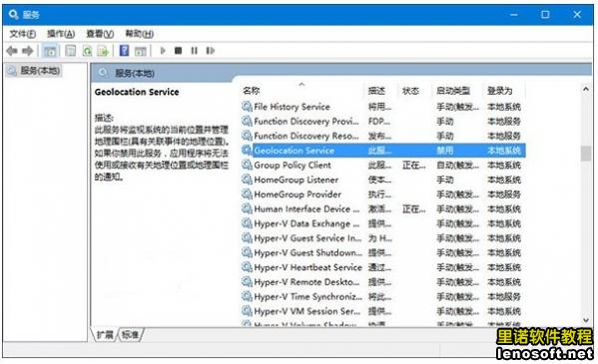This screenshot has width=598, height=364.
Task: Click the Refresh toolbar icon
Action: 87,50
